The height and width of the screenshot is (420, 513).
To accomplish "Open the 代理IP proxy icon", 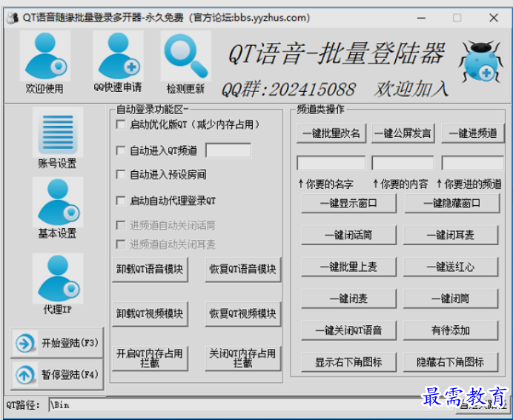I will point(58,278).
